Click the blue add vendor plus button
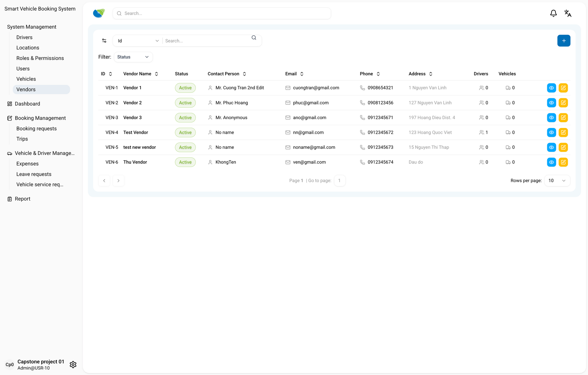The height and width of the screenshot is (375, 588). pos(563,41)
